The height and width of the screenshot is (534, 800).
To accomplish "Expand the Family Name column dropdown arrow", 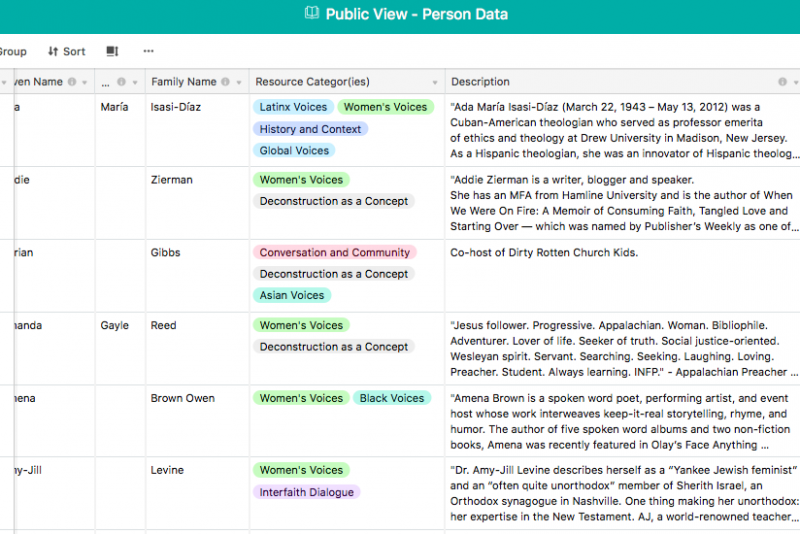I will (239, 82).
